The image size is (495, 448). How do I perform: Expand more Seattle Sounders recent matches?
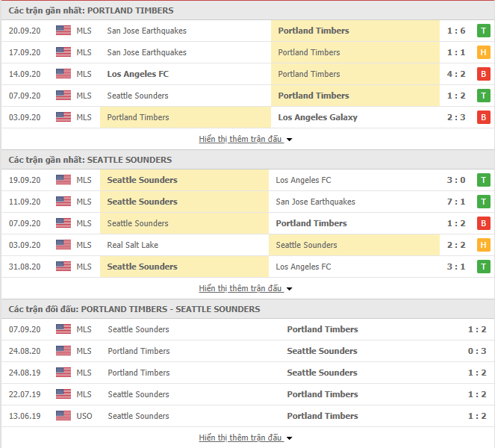coord(246,288)
